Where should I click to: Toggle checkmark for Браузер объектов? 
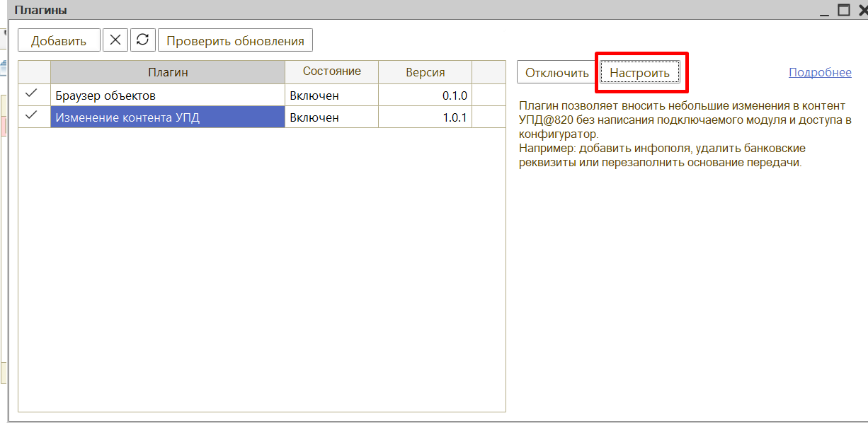tap(32, 94)
